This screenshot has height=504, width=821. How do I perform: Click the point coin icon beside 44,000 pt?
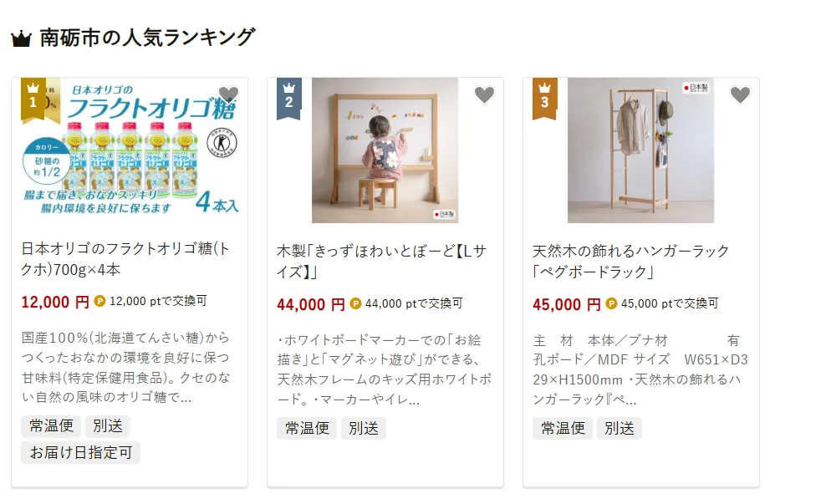tap(355, 303)
